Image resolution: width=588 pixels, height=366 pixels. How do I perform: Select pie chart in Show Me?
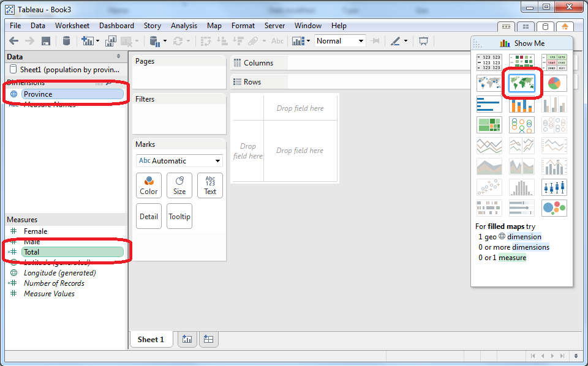554,83
